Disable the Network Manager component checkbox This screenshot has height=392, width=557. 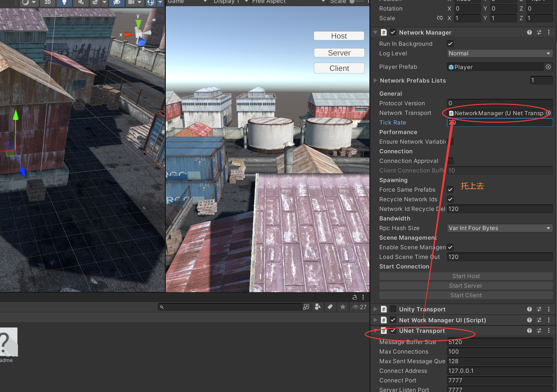393,32
